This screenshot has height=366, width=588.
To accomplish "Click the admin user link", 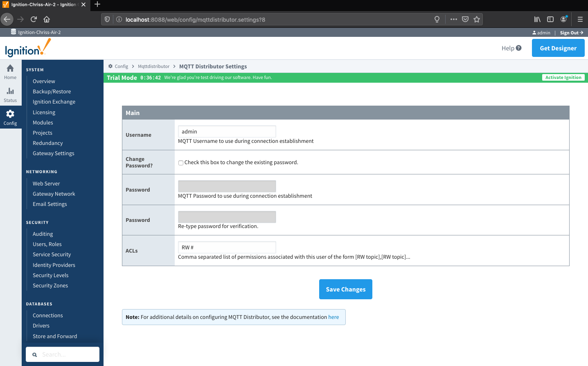I will pos(541,33).
